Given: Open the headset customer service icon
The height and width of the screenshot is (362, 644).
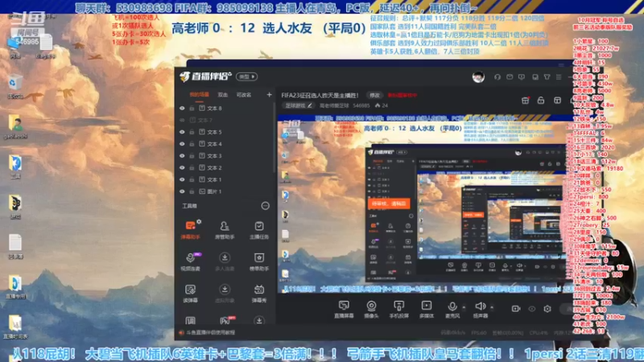Looking at the screenshot, I should click(497, 76).
